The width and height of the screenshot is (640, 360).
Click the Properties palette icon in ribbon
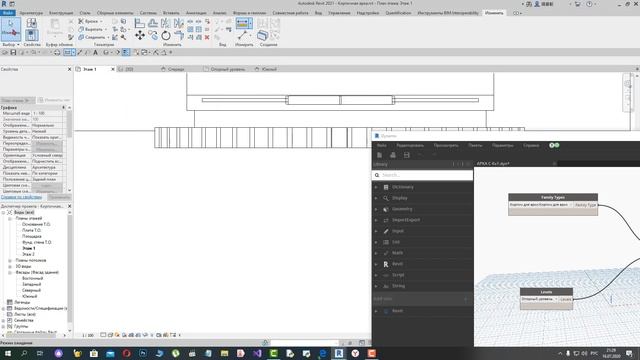pos(31,36)
